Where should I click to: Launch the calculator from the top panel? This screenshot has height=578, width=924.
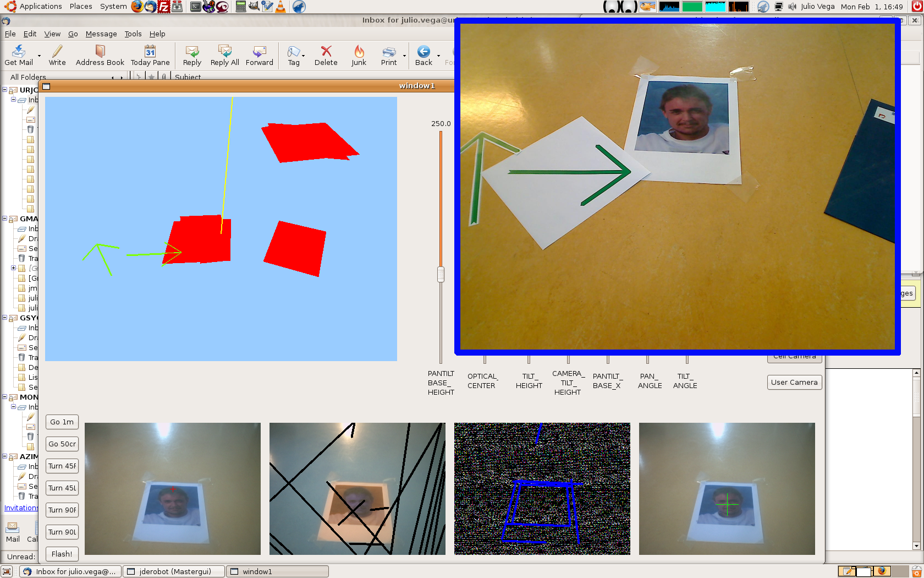tap(240, 7)
